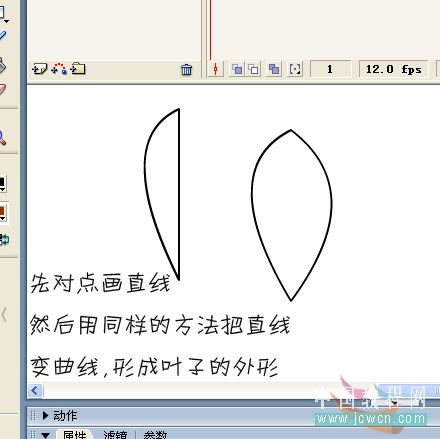Click the Center Frame button
The width and height of the screenshot is (440, 439).
215,69
